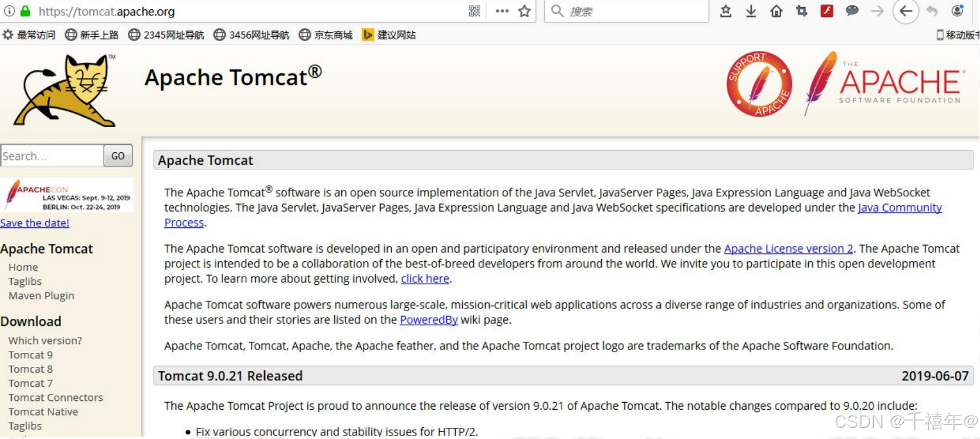Open the Which version? download link
980x439 pixels.
pos(45,341)
